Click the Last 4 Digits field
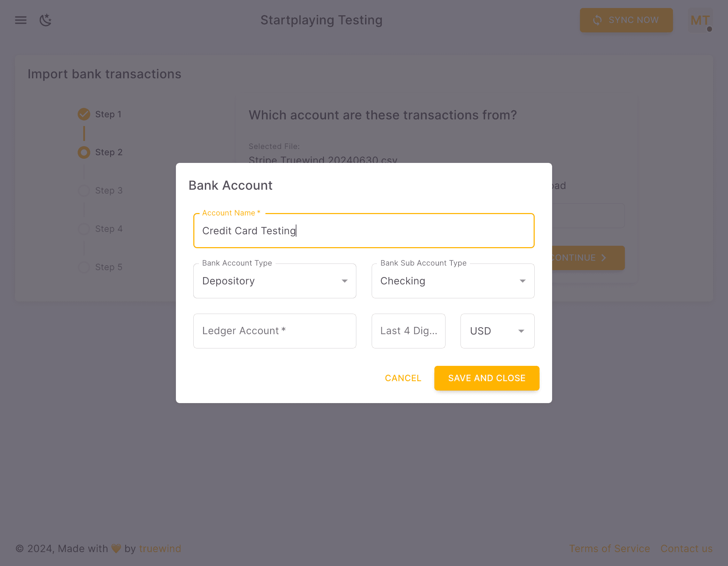Viewport: 728px width, 566px height. pyautogui.click(x=408, y=331)
